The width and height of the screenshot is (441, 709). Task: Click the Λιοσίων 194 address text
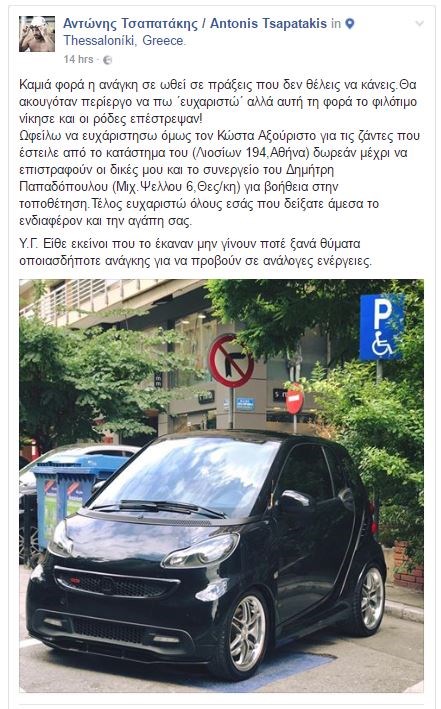click(x=230, y=153)
